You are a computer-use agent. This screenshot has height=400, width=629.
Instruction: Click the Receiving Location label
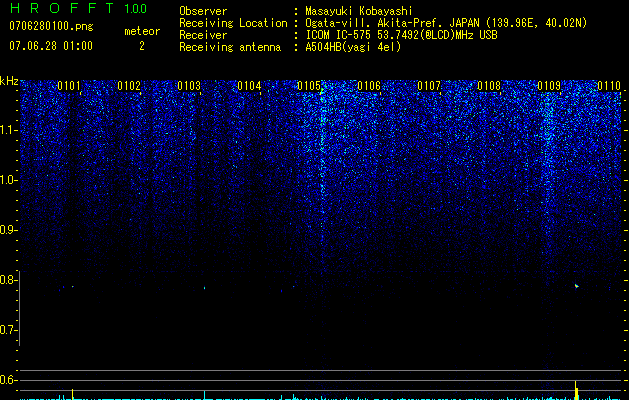[x=233, y=23]
